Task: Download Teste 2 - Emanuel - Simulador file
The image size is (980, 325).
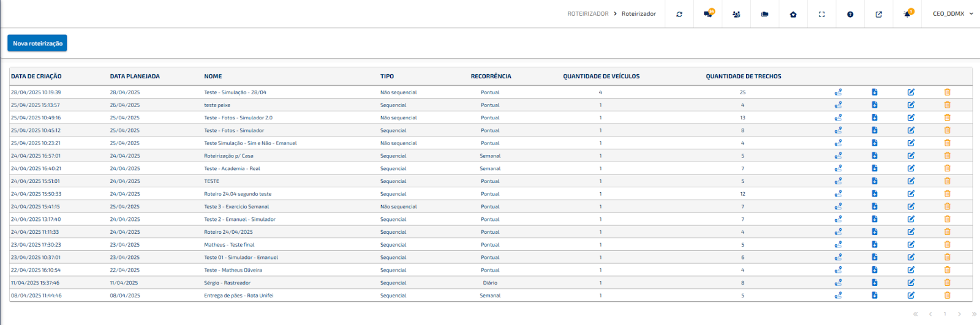Action: tap(875, 219)
